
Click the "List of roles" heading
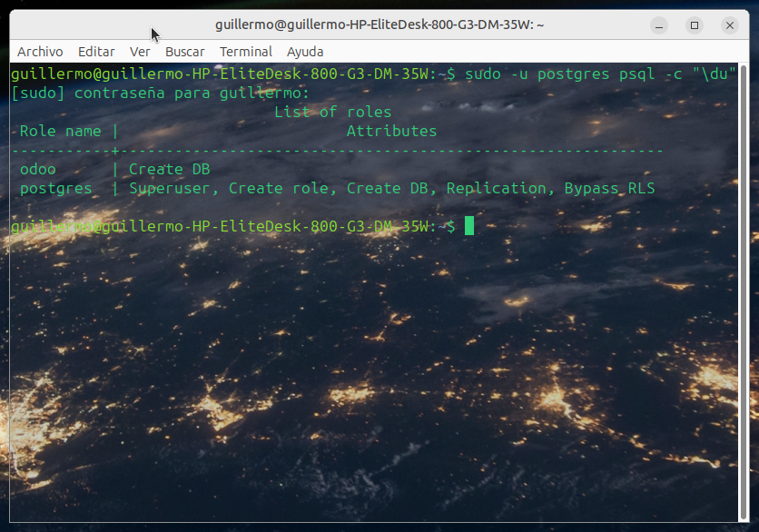(x=332, y=113)
